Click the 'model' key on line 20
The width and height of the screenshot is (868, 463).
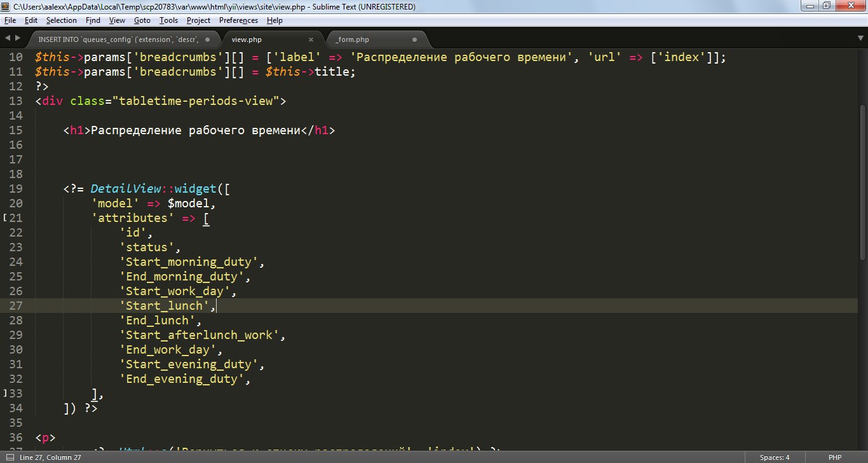[116, 204]
